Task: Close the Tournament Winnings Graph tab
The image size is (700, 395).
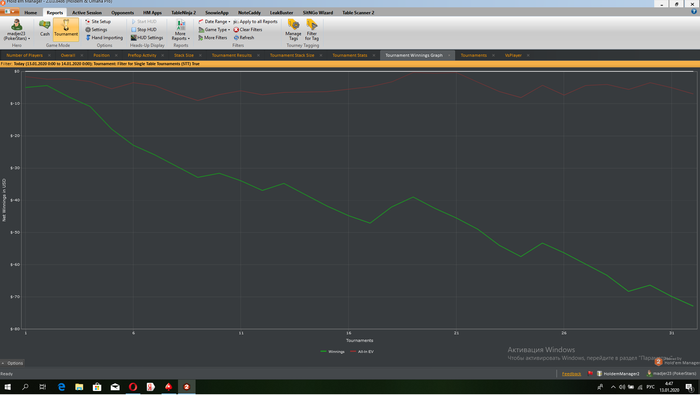Action: click(x=449, y=55)
